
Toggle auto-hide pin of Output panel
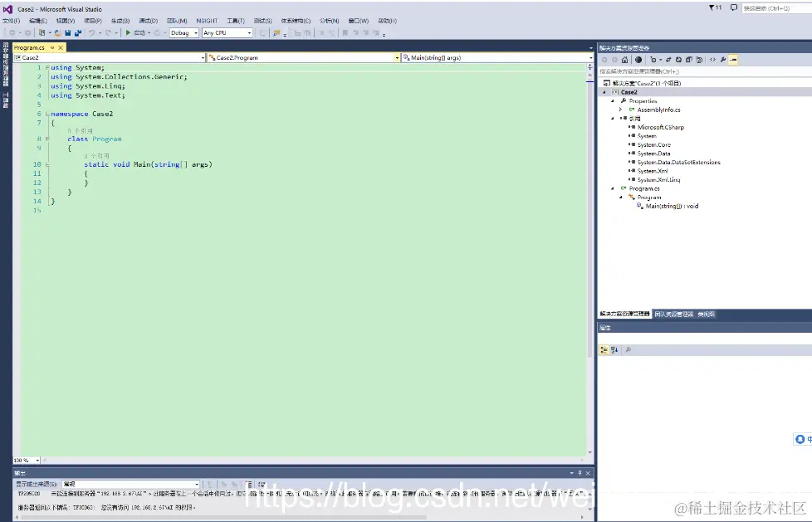click(x=580, y=473)
